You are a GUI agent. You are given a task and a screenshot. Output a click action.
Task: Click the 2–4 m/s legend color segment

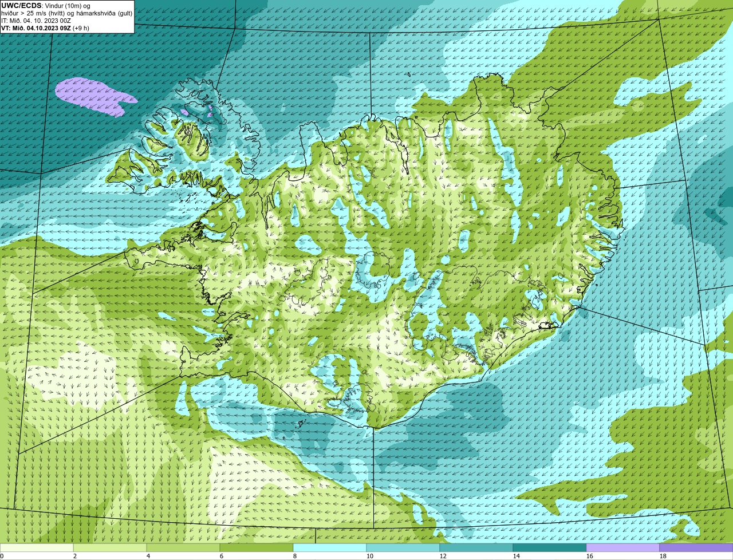pyautogui.click(x=110, y=547)
